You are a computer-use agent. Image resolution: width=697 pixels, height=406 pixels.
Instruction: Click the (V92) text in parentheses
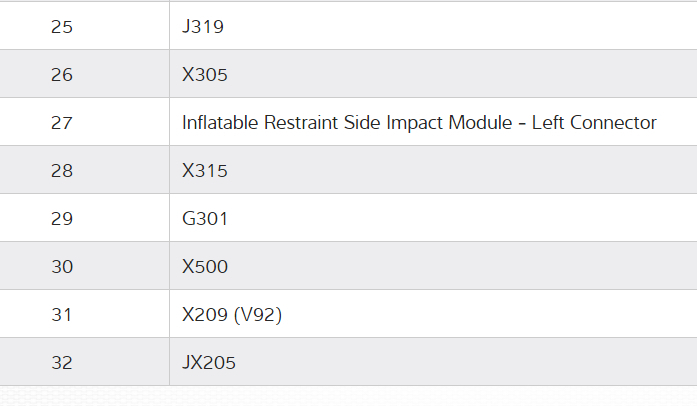(x=258, y=314)
